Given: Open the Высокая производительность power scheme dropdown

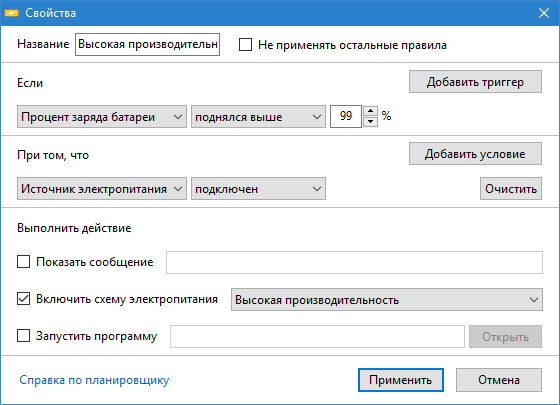Looking at the screenshot, I should point(387,300).
